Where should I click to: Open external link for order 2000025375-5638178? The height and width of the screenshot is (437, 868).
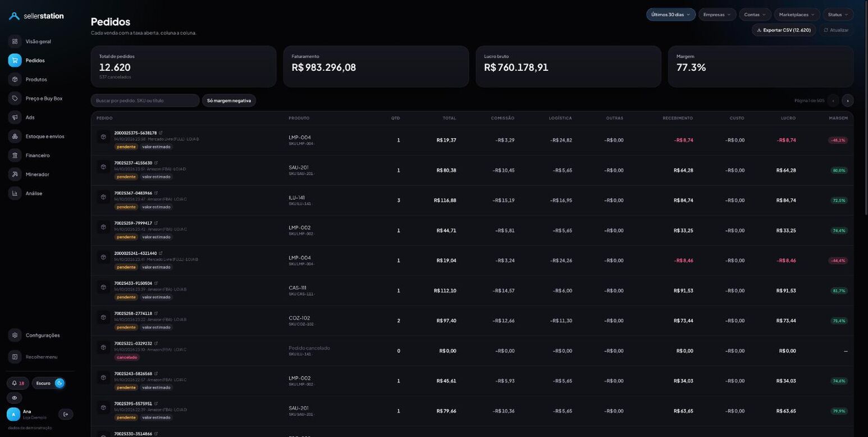[161, 133]
